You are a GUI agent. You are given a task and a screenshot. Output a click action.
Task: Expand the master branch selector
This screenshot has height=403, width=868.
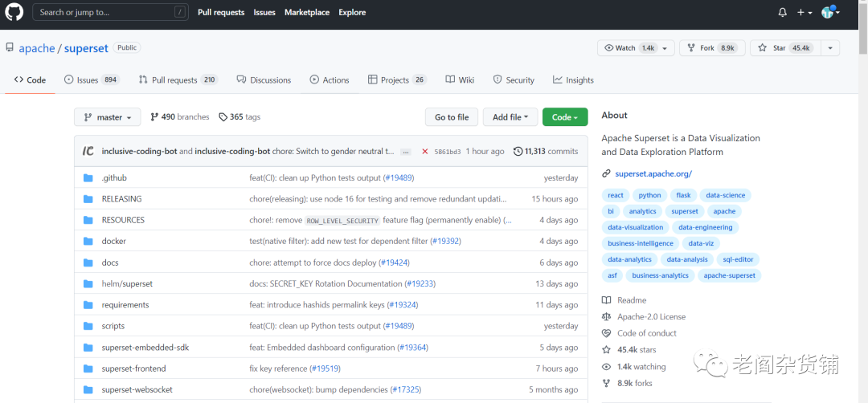pyautogui.click(x=108, y=117)
